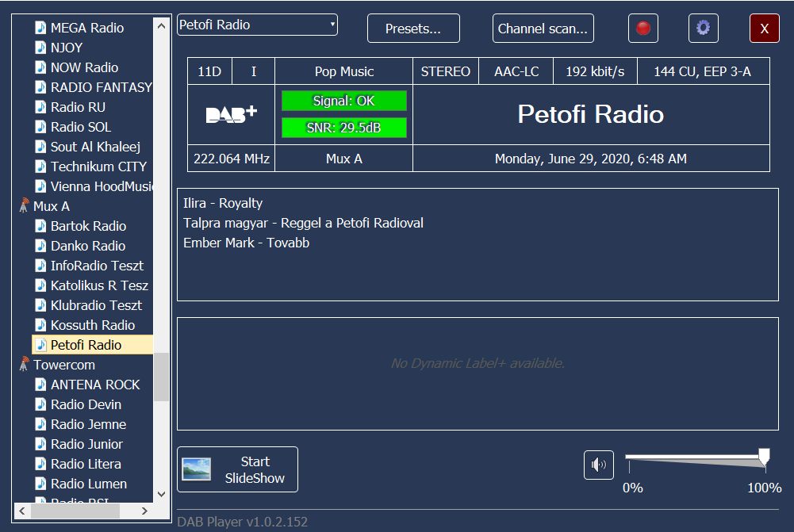Click music note icon beside MEGA Radio
This screenshot has width=794, height=532.
pos(40,27)
